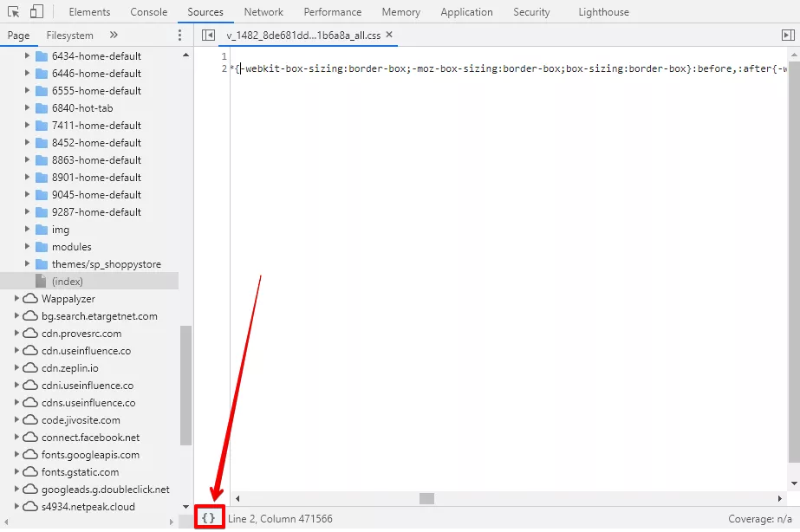The width and height of the screenshot is (800, 532).
Task: Open the Lighthouse panel
Action: point(603,12)
